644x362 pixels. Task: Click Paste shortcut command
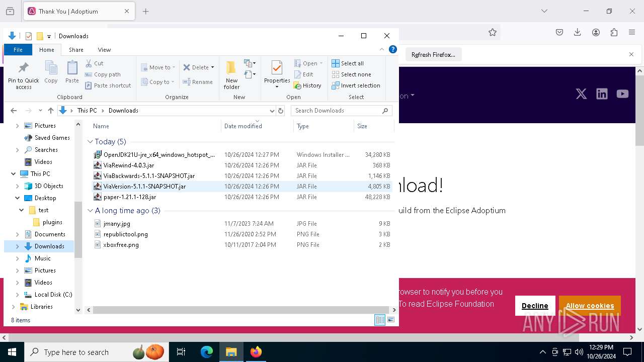point(108,85)
